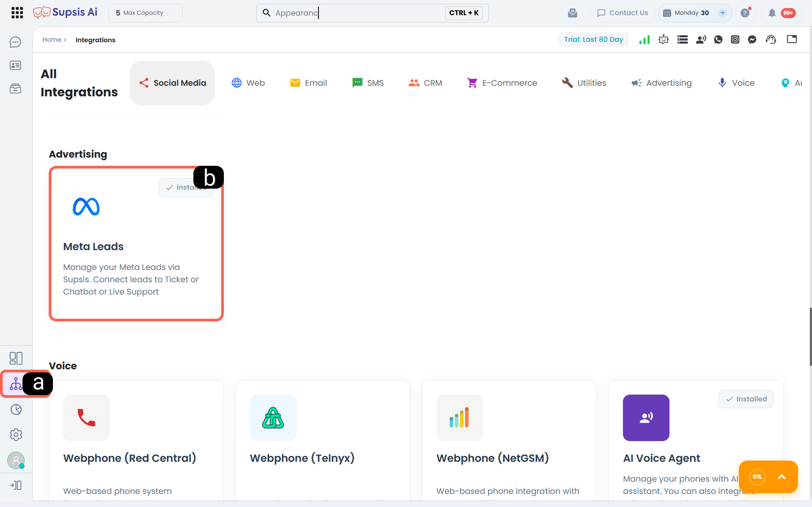Open the notifications bell
Viewport: 812px width, 507px height.
(772, 13)
